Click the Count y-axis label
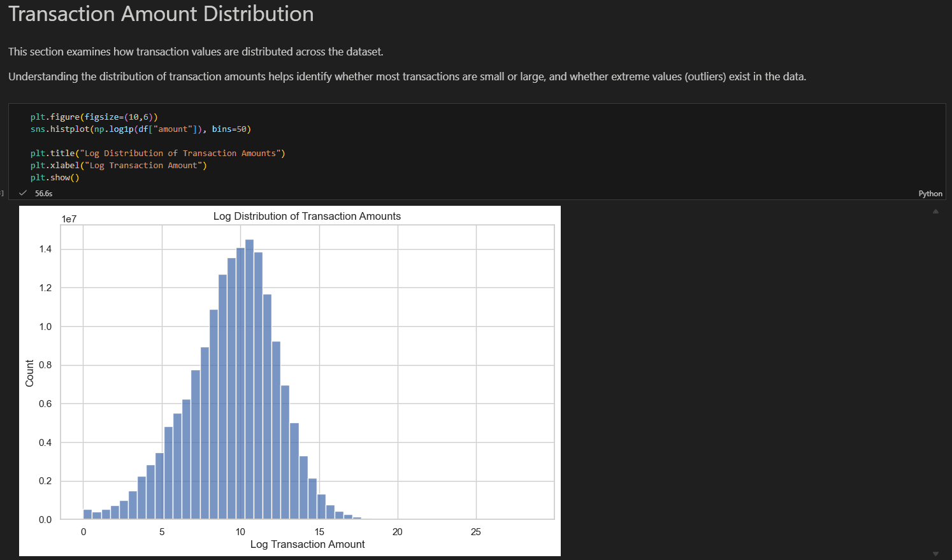 pyautogui.click(x=29, y=373)
